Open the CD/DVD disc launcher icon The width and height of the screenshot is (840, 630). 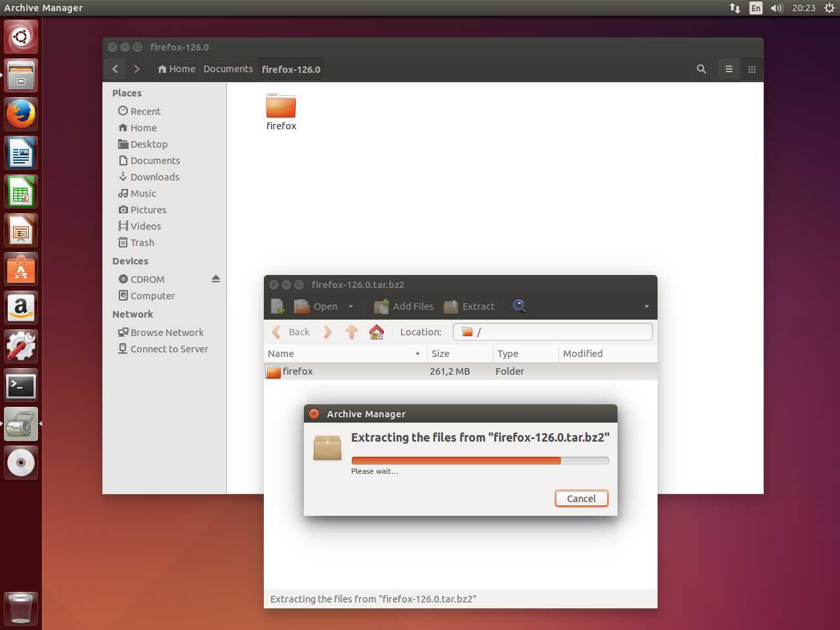21,463
